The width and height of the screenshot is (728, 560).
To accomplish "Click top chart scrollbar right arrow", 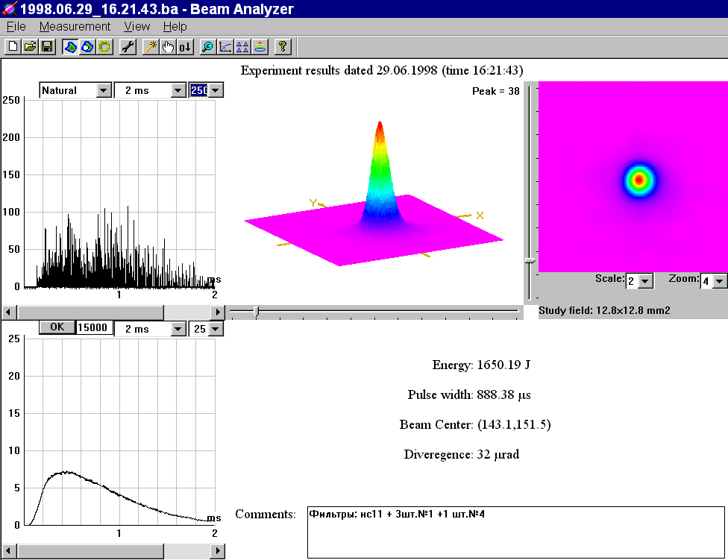I will 217,312.
